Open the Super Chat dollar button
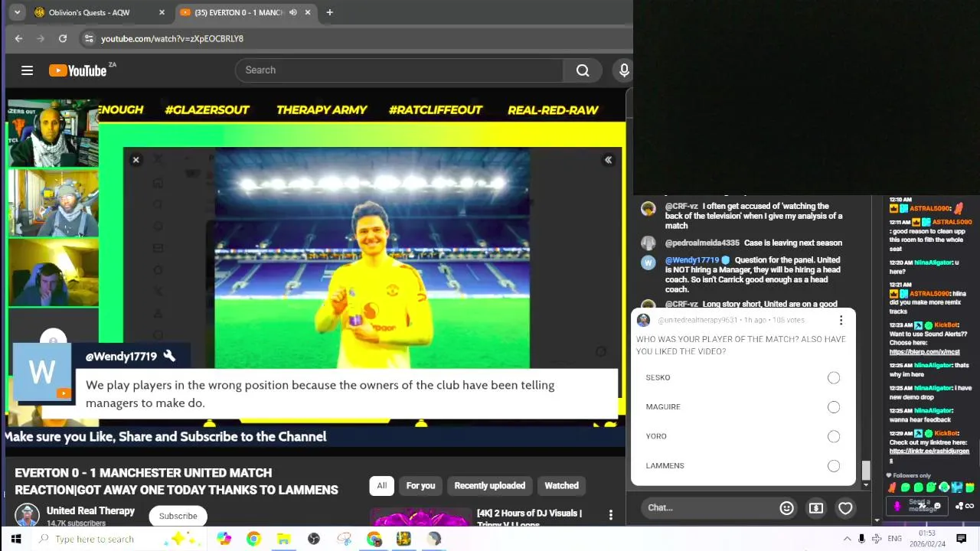Screen dimensions: 980x551 (816, 507)
